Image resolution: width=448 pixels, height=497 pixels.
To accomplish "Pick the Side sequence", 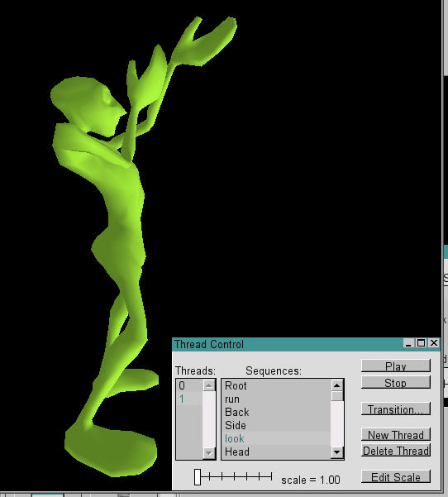I will [276, 425].
